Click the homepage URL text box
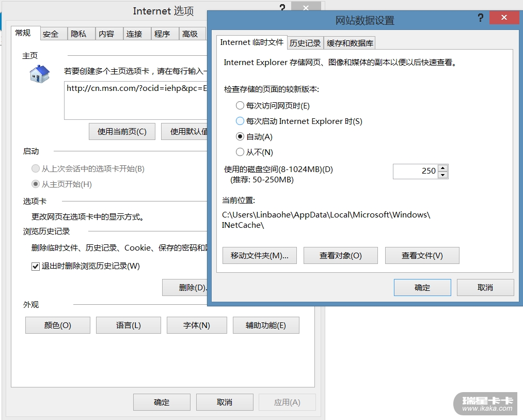This screenshot has height=420, width=523. click(136, 100)
